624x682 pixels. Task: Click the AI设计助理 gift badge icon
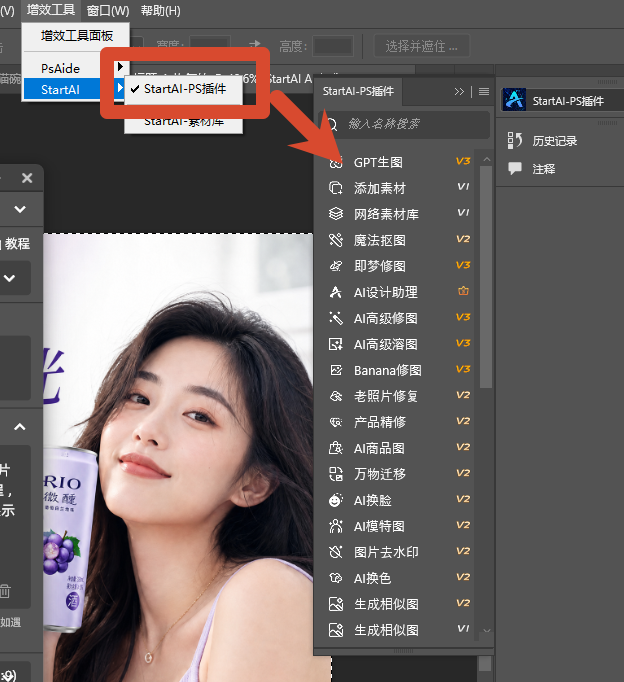click(463, 291)
